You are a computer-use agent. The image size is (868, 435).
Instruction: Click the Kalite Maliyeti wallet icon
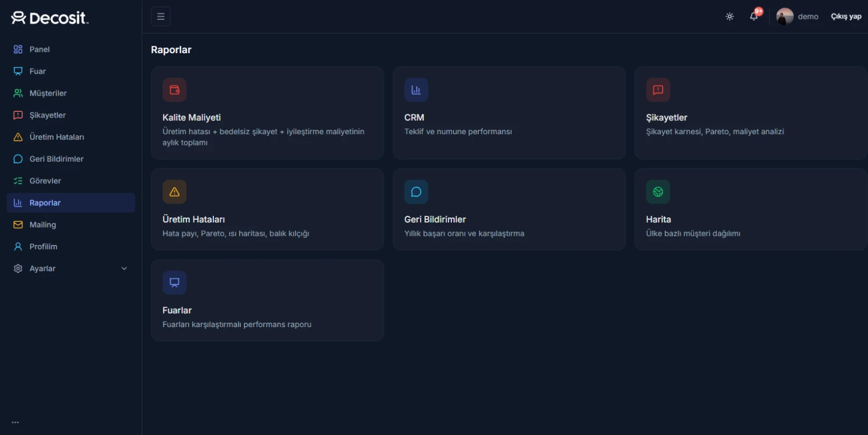point(174,90)
